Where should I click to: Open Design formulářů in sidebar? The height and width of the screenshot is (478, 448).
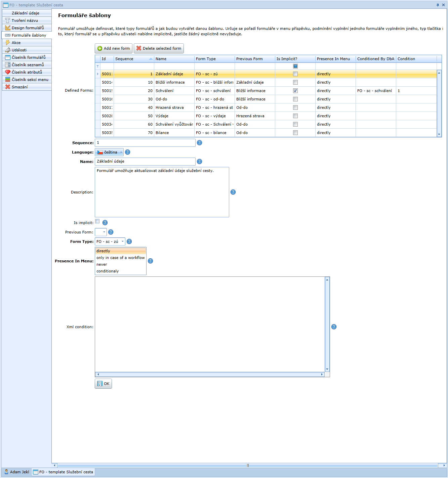[28, 28]
